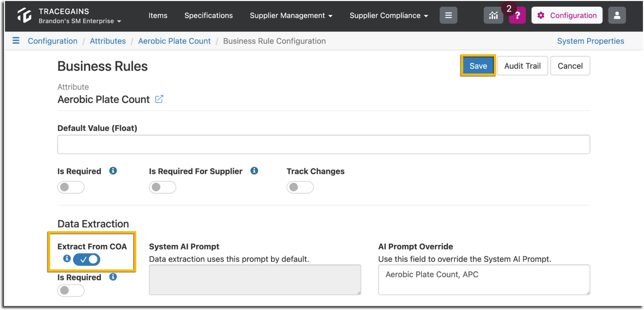This screenshot has width=644, height=310.
Task: Turn on Track Changes toggle
Action: tap(300, 187)
